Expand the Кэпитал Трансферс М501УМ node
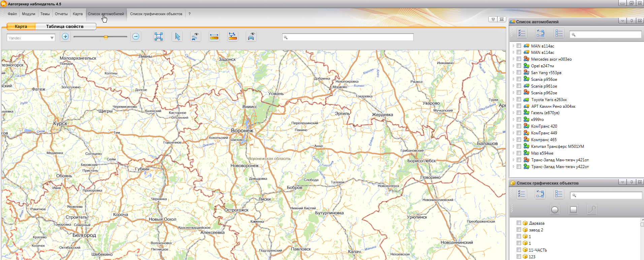 tap(514, 146)
